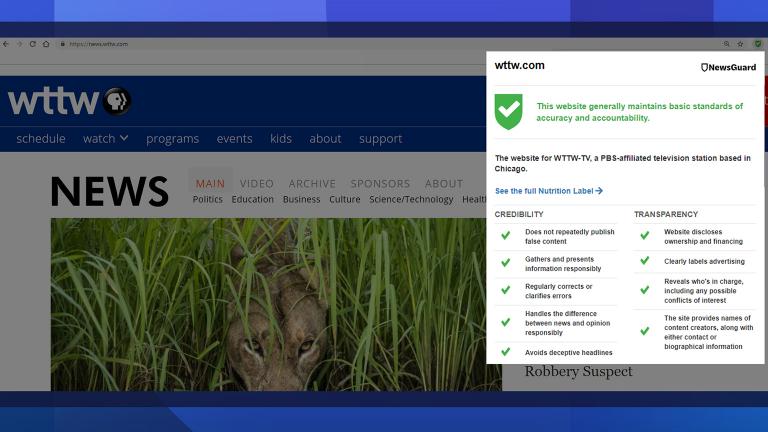Viewport: 768px width, 432px height.
Task: Click the green accuracy and accountability statement
Action: (639, 112)
